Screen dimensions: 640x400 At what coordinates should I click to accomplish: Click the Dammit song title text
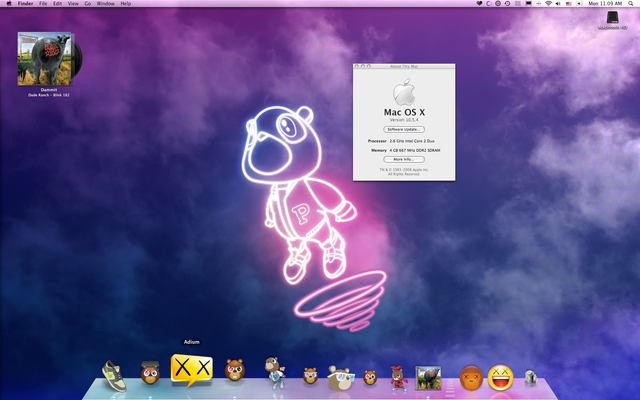coord(49,90)
